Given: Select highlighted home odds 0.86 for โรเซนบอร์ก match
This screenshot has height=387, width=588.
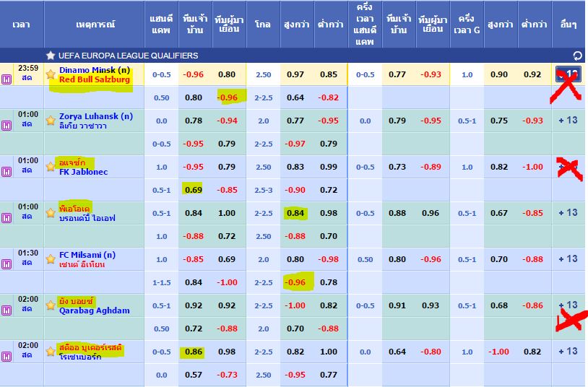Looking at the screenshot, I should pos(194,352).
